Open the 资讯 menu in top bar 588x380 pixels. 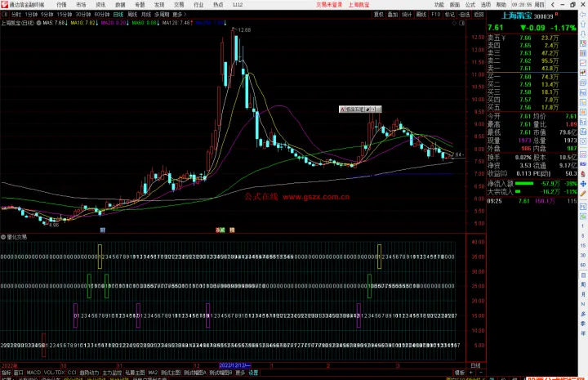point(100,4)
